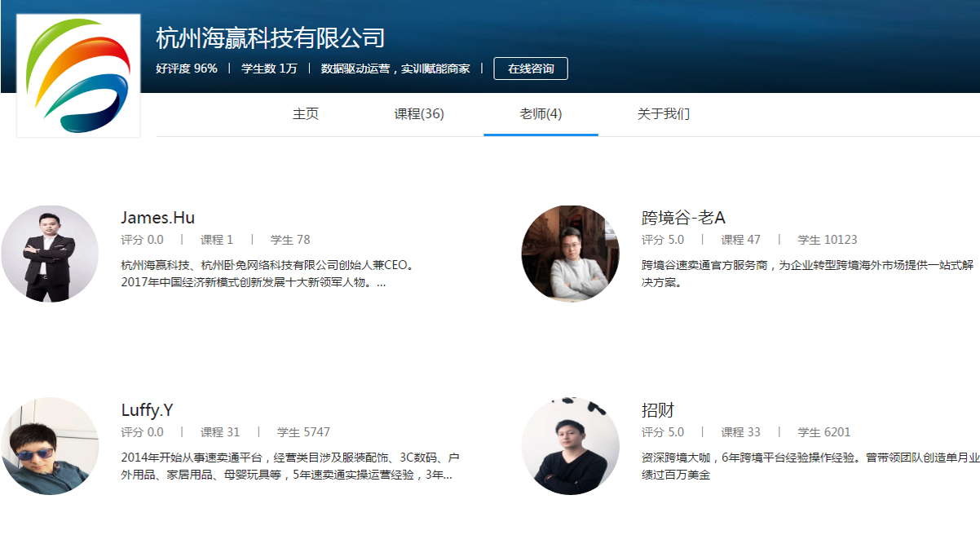
Task: Click James.Hu's 评分 0.0 rating
Action: tap(142, 240)
